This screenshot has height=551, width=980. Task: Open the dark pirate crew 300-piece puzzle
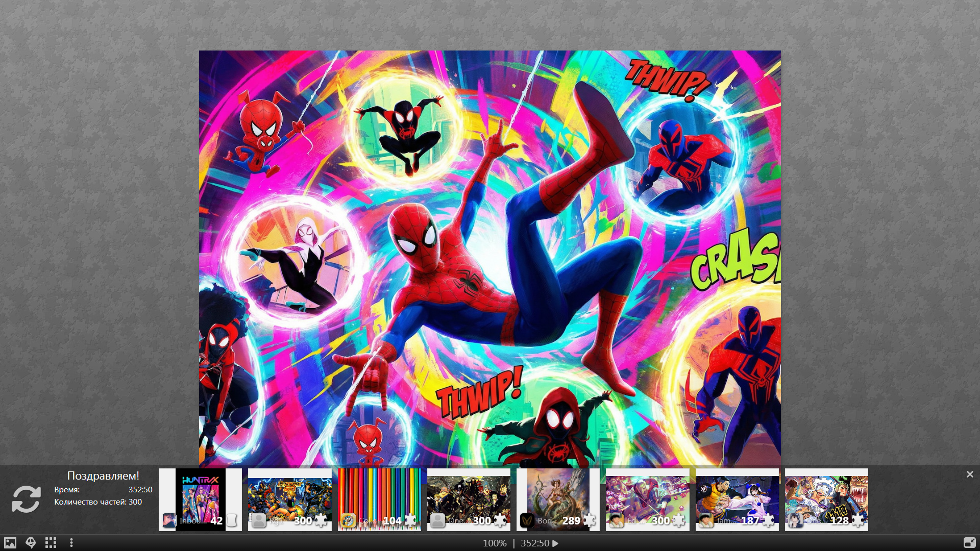tap(469, 497)
